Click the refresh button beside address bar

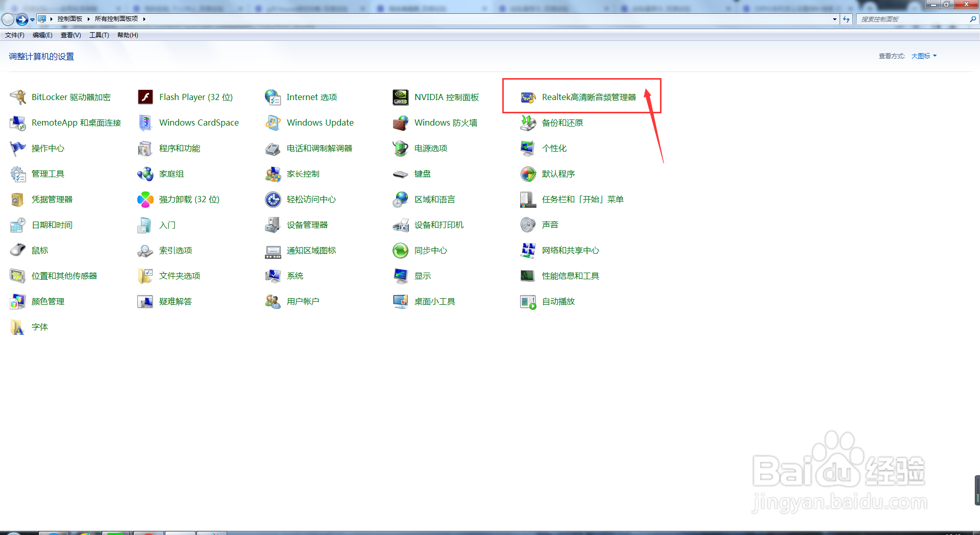coord(846,19)
